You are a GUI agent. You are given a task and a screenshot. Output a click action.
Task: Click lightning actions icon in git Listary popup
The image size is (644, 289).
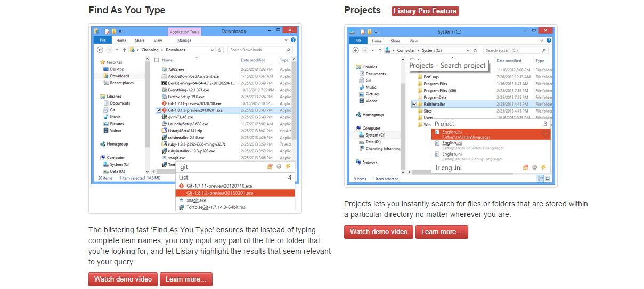288,167
